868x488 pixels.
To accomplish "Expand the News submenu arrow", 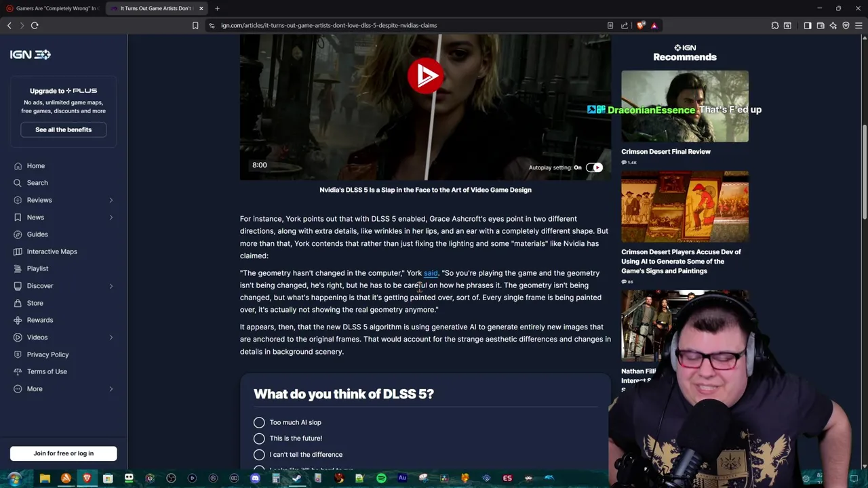I will point(111,218).
